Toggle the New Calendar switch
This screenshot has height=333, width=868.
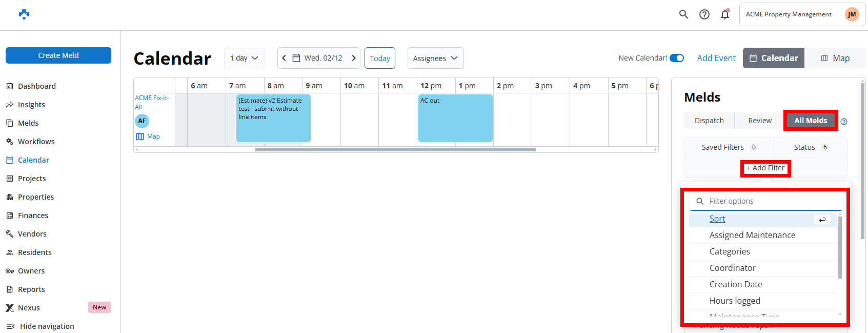677,58
